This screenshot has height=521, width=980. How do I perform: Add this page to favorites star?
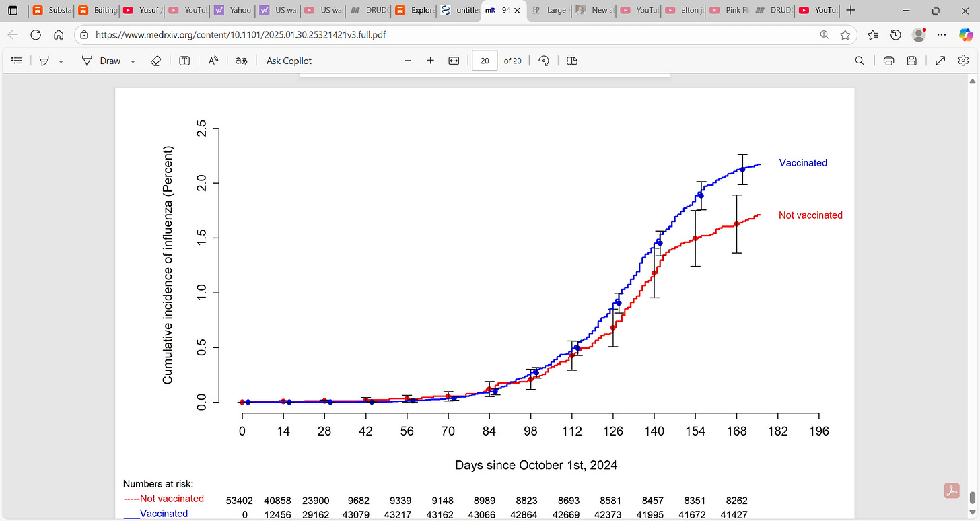pos(845,35)
